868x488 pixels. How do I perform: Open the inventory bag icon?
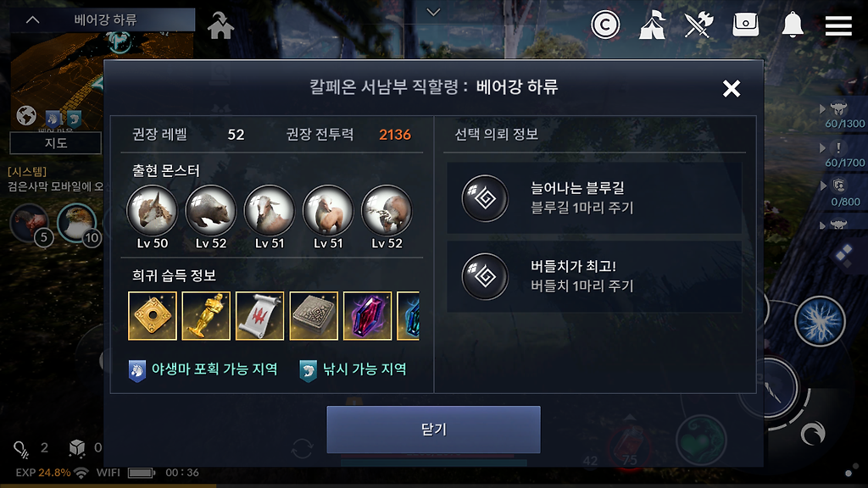pos(746,25)
